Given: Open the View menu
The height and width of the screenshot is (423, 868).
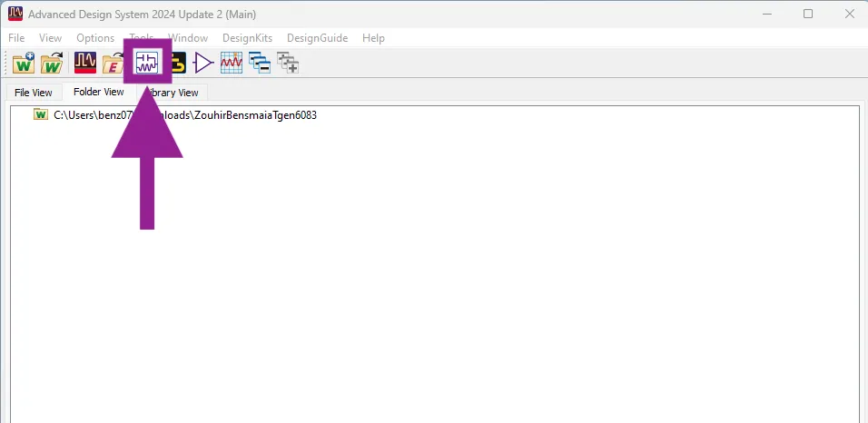Looking at the screenshot, I should click(x=50, y=38).
